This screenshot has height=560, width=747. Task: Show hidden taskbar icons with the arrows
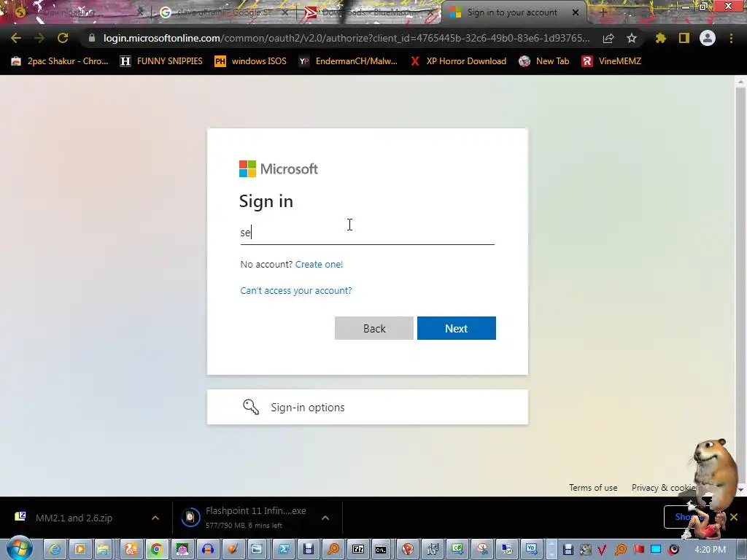(551, 550)
